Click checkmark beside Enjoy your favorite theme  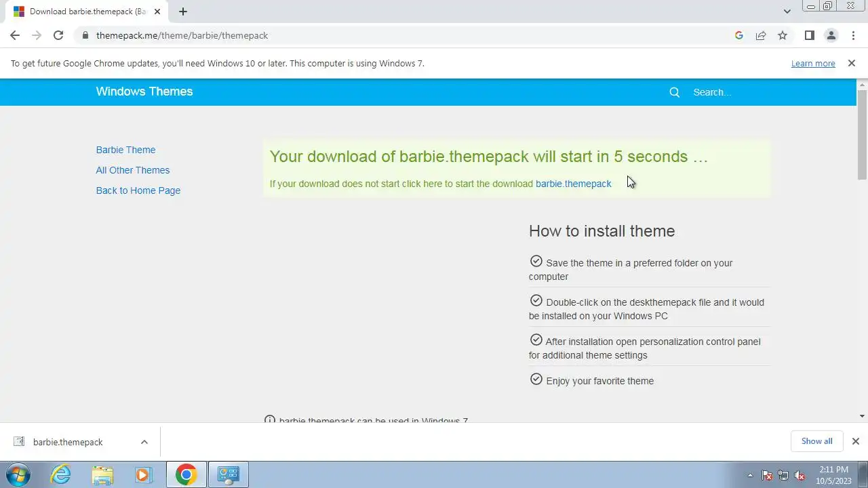(536, 379)
